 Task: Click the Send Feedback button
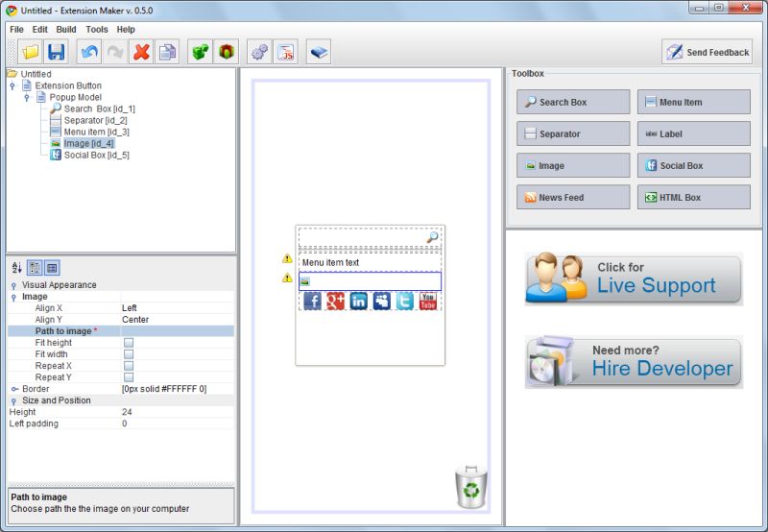707,52
